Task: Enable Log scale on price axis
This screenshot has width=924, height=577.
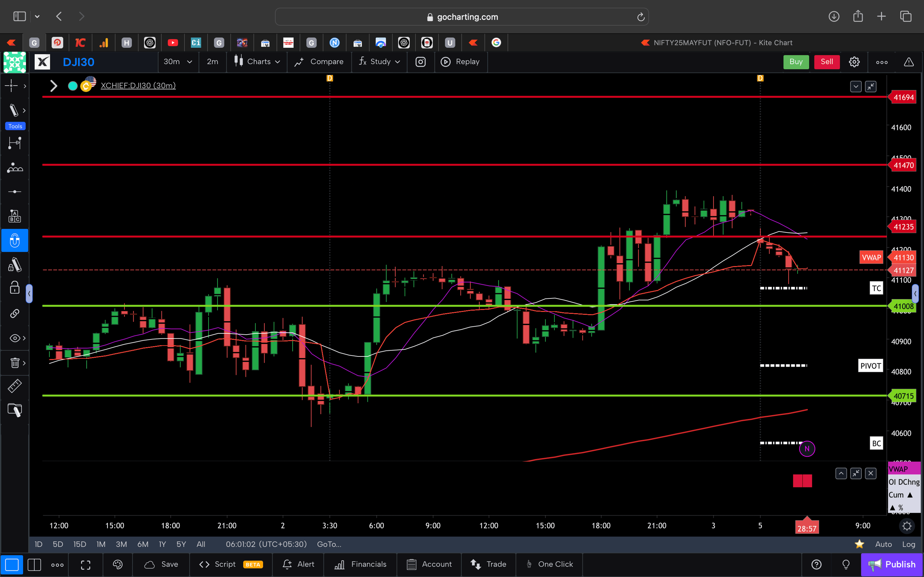Action: tap(909, 544)
